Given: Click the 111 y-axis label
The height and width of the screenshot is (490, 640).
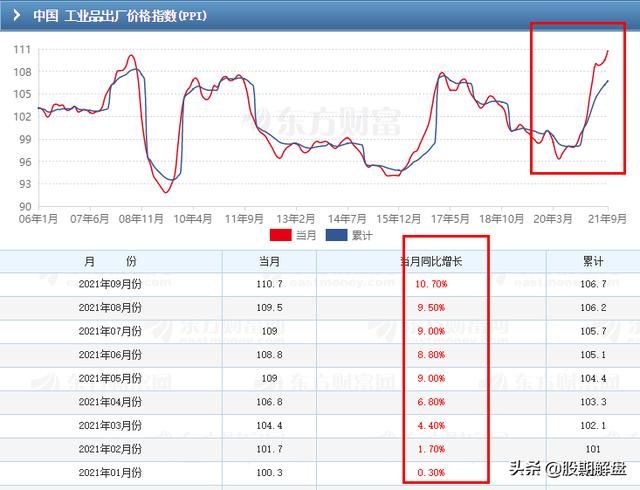Looking at the screenshot, I should coord(20,49).
